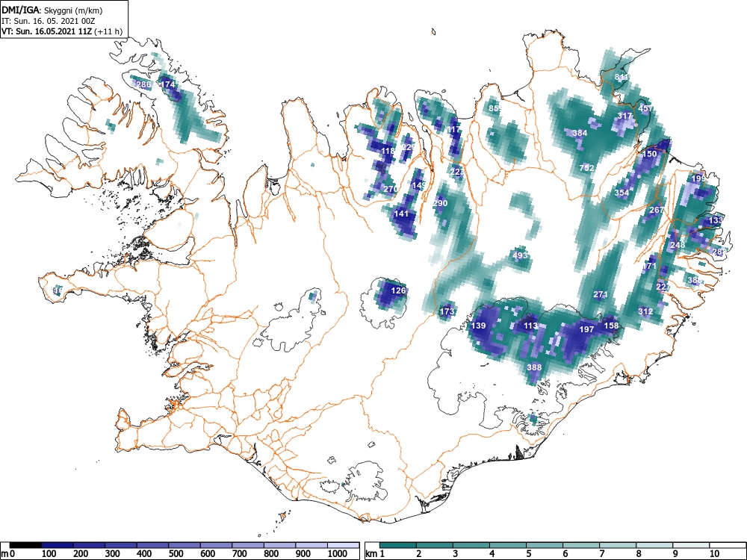Click the visibility value 286 in Westfjords
Viewport: 747px width, 560px height.
[x=144, y=85]
